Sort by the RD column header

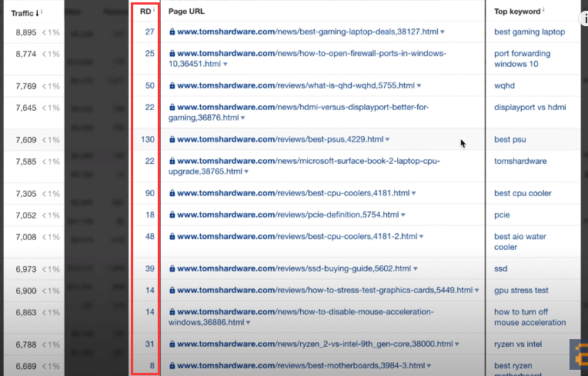145,12
